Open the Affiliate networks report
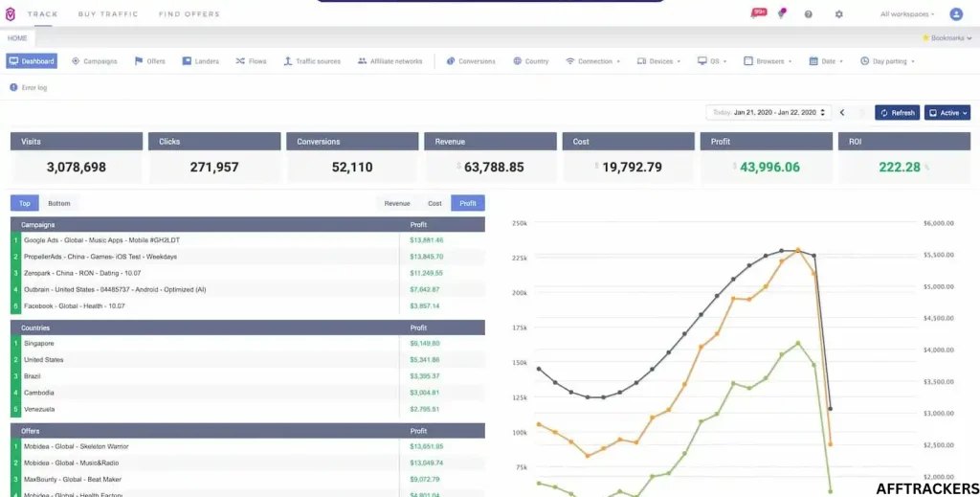Screen dimensions: 980x497 point(390,61)
